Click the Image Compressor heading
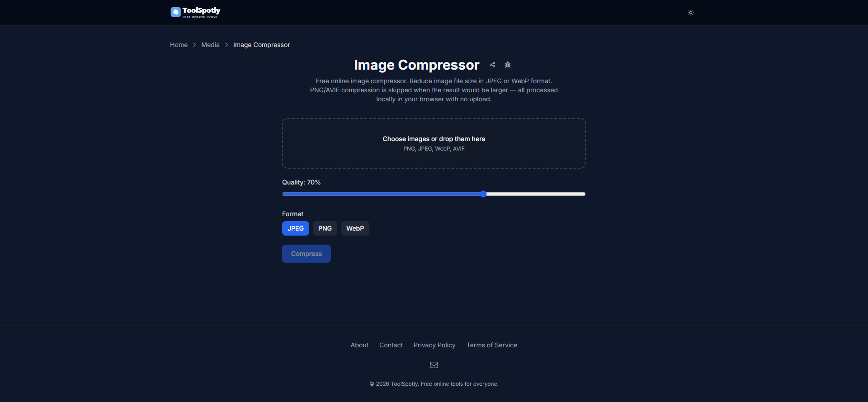 pyautogui.click(x=416, y=65)
